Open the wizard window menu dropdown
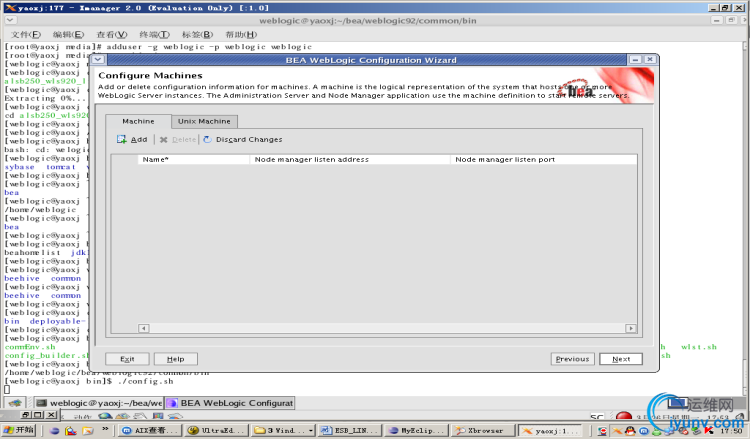Viewport: 750px width, 439px height. click(x=98, y=59)
